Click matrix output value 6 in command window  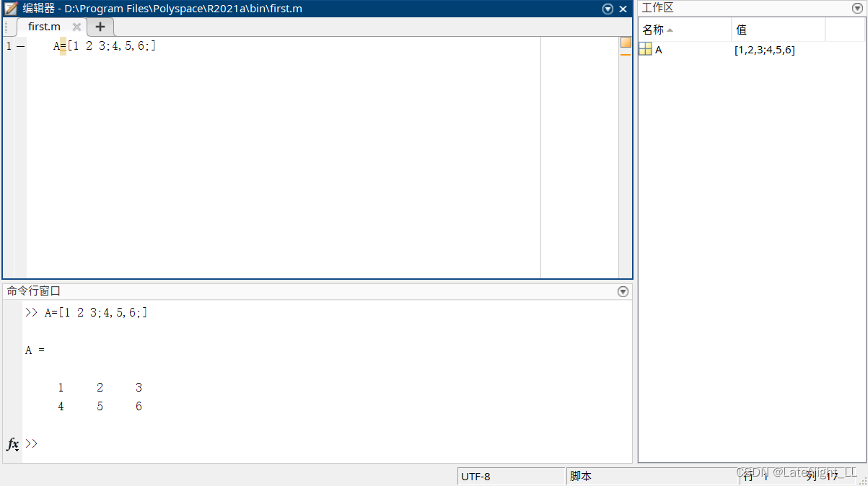pos(139,407)
